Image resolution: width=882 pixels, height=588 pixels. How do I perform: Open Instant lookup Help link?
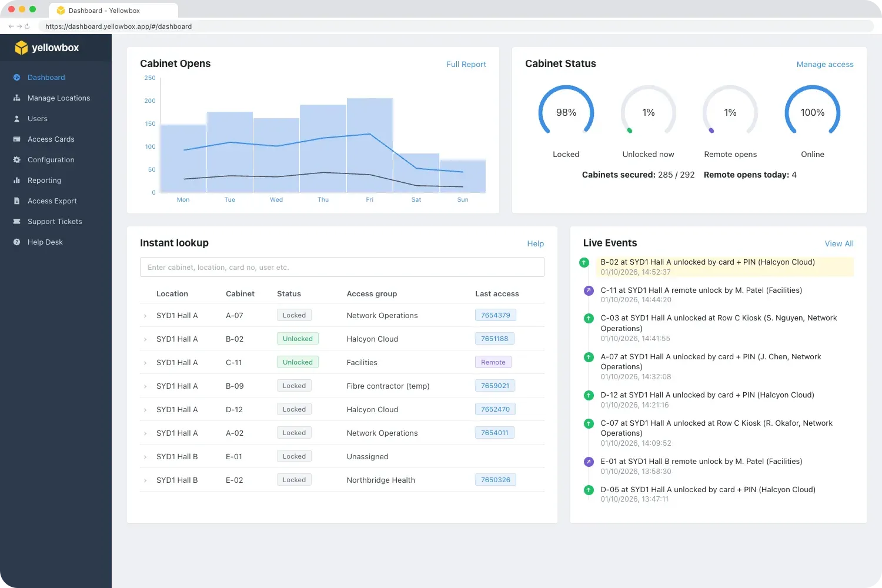click(536, 243)
